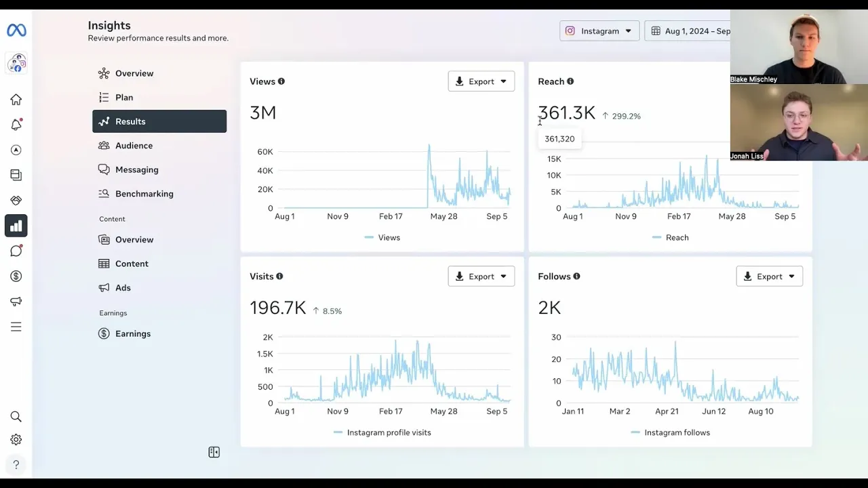Toggle Instagram follows legend
Screen dimensions: 868x488
(x=671, y=432)
